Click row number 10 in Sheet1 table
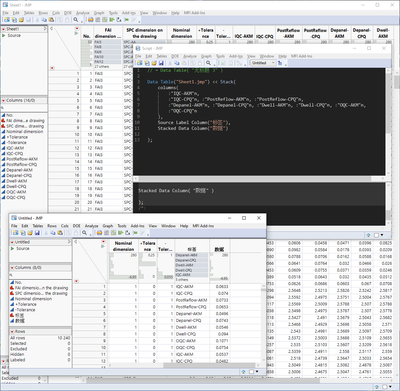Screen dimensions: 400x391 pos(77,134)
